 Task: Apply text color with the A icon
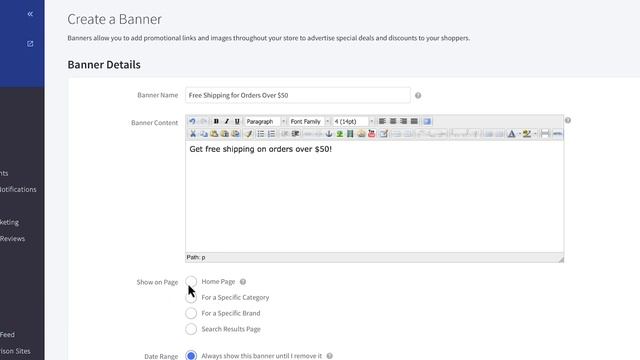(x=511, y=133)
